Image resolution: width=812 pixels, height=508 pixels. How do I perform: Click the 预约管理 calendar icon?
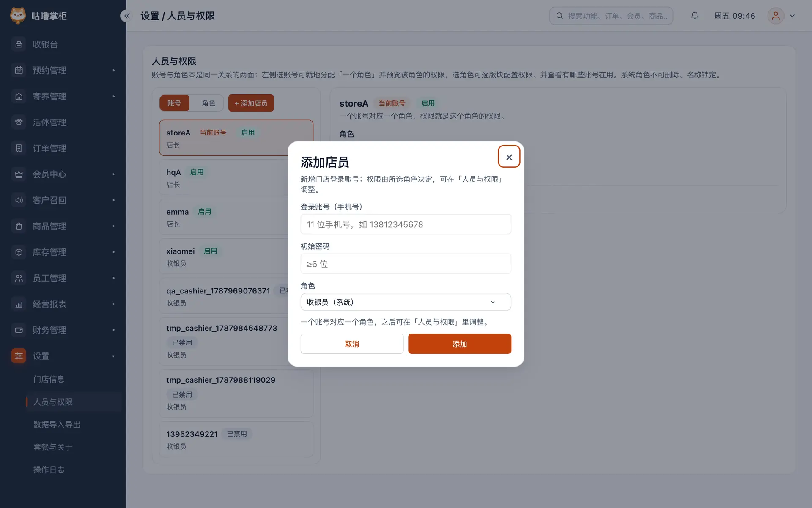(19, 70)
